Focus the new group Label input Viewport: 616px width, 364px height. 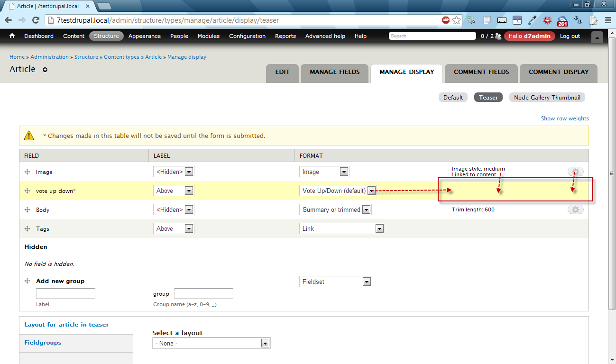(66, 293)
